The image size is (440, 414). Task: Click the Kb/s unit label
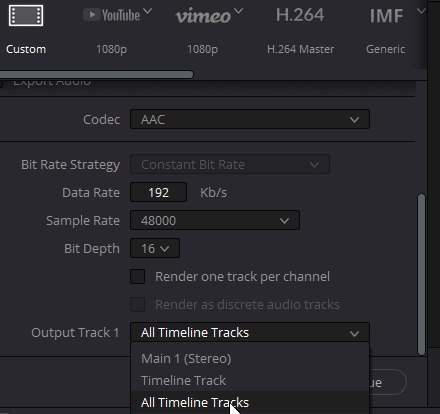213,193
